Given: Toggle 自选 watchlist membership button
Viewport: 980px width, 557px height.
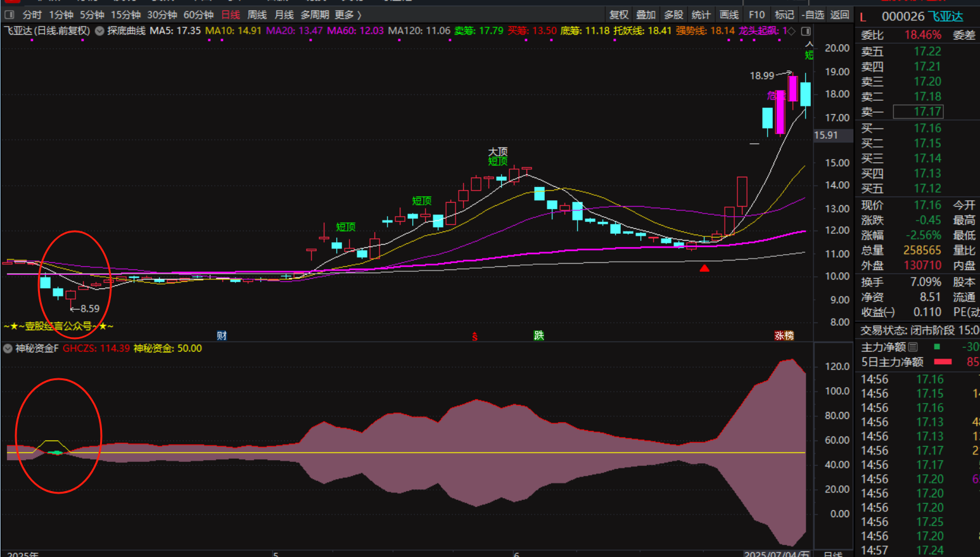Looking at the screenshot, I should [813, 15].
